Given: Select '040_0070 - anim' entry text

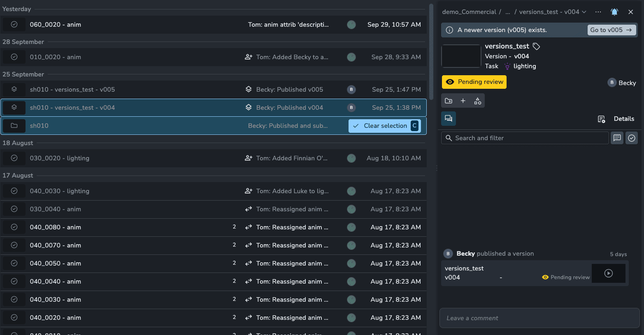Looking at the screenshot, I should tap(56, 245).
